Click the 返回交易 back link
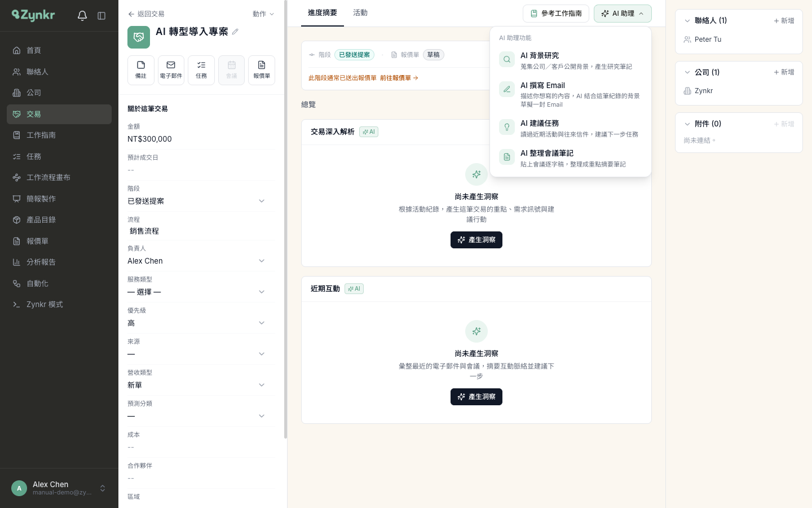 coord(146,14)
